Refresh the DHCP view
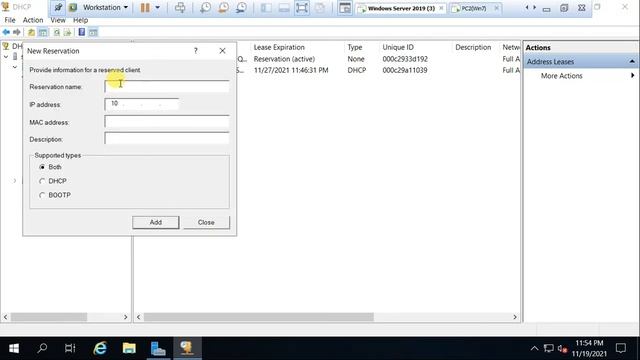 (57, 32)
